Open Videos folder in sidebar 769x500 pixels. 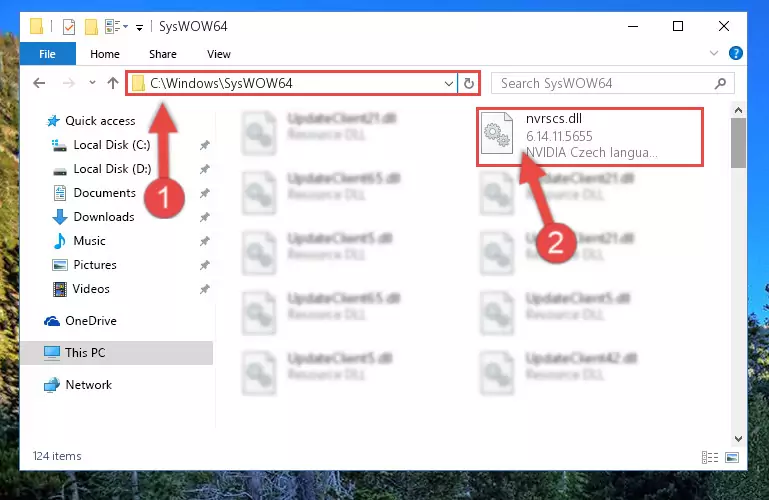91,289
